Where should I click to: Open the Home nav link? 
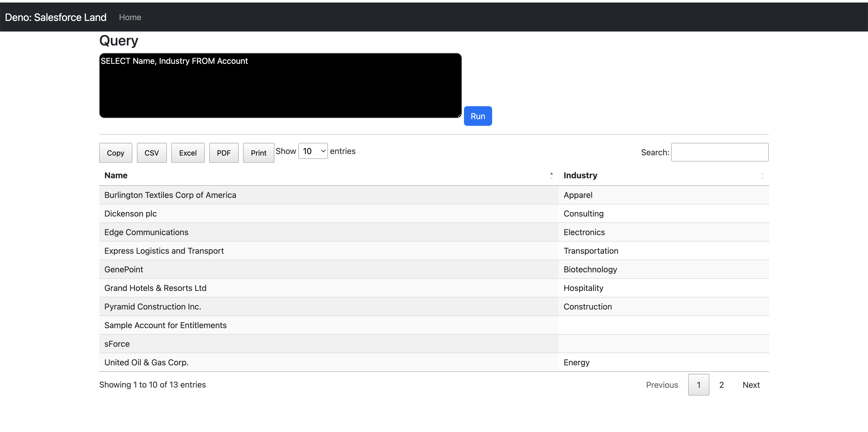click(x=130, y=17)
